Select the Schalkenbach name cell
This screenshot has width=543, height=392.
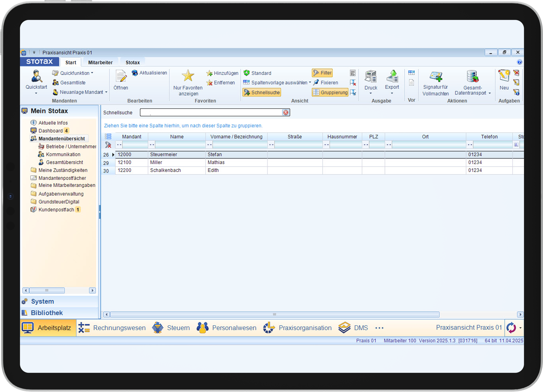pos(177,170)
